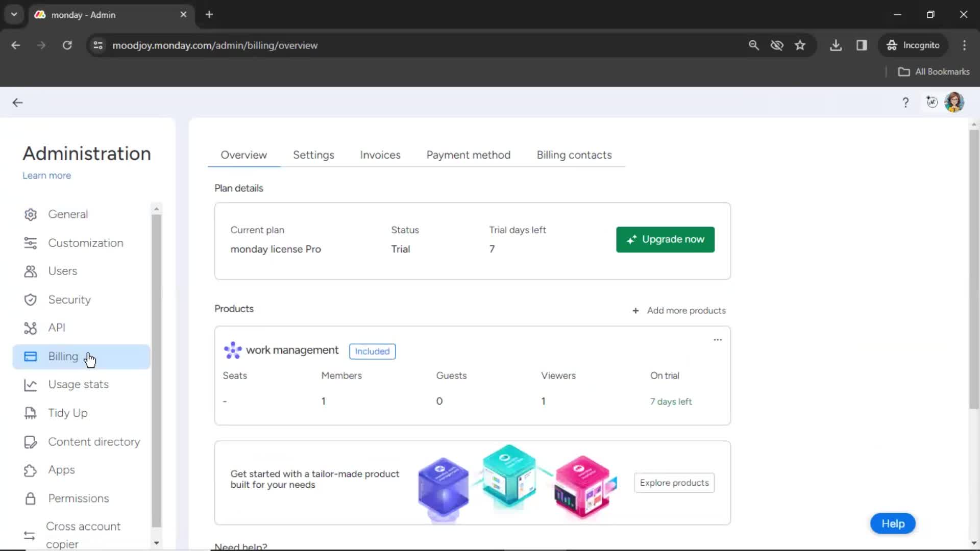Switch to the Overview tab

[243, 155]
